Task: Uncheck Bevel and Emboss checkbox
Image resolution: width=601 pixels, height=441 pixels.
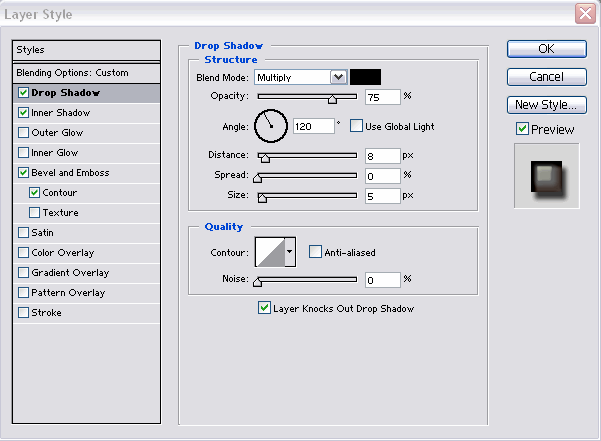Action: pos(23,172)
